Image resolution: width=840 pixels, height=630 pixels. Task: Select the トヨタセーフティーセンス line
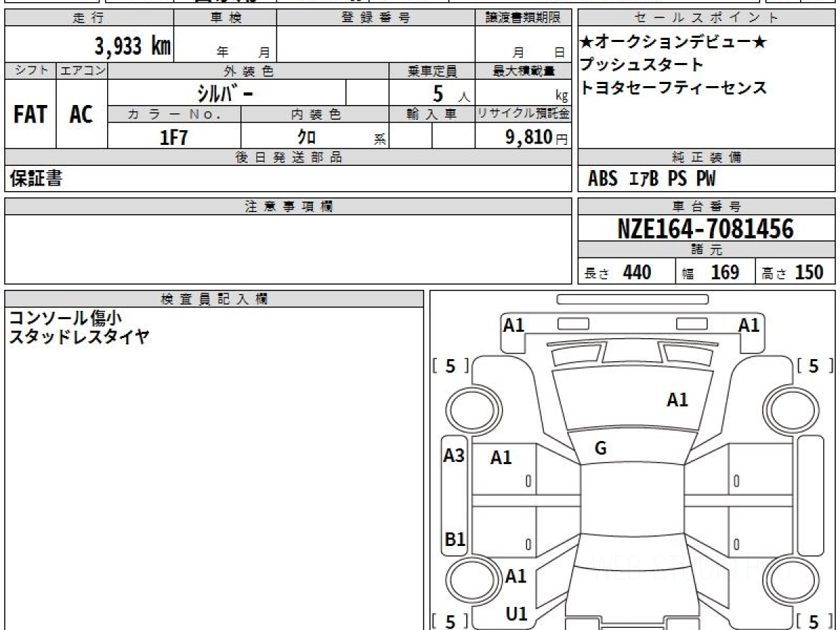[x=673, y=87]
